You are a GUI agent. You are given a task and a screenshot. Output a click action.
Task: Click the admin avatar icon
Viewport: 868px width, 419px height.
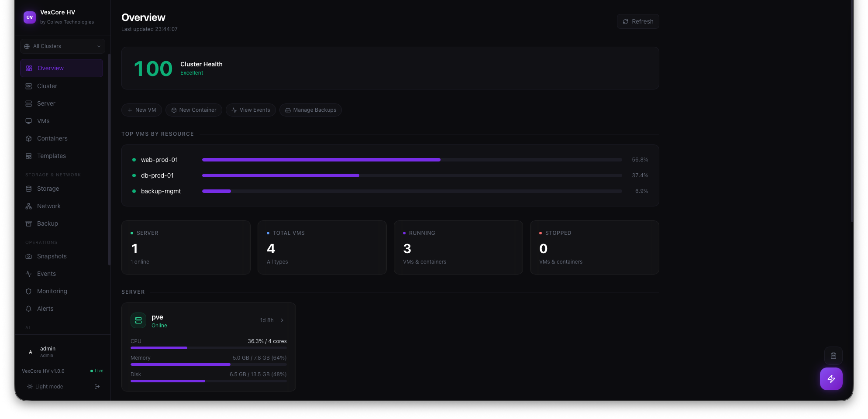click(30, 352)
